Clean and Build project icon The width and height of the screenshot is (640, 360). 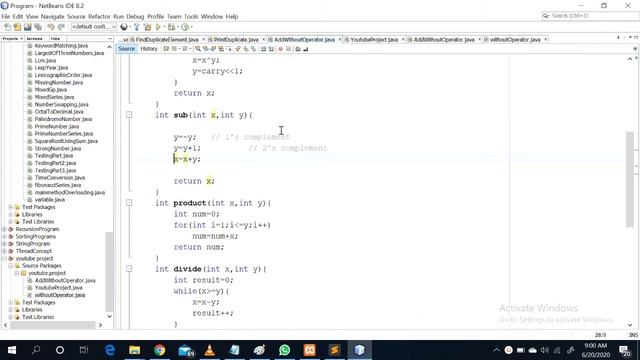147,27
